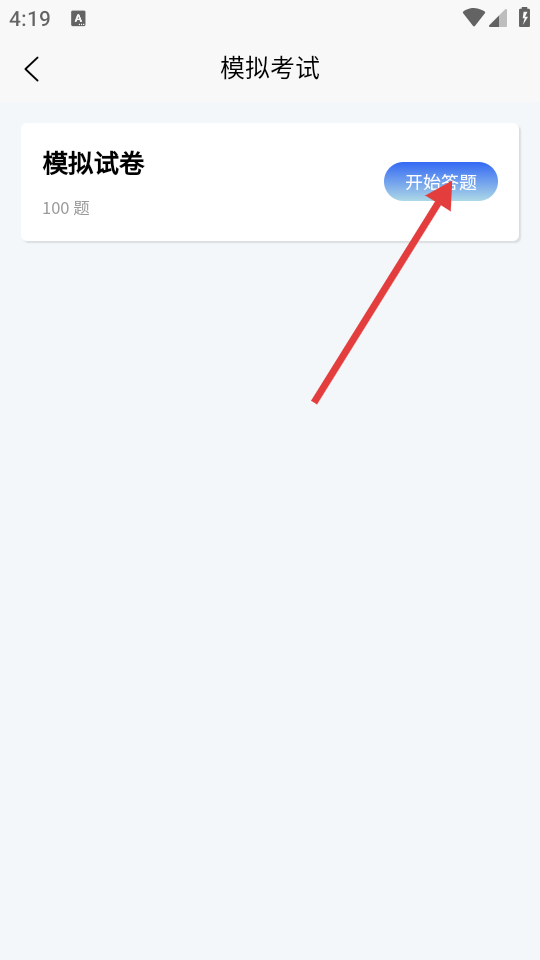
Task: Click the red arrow's tail end
Action: point(315,402)
